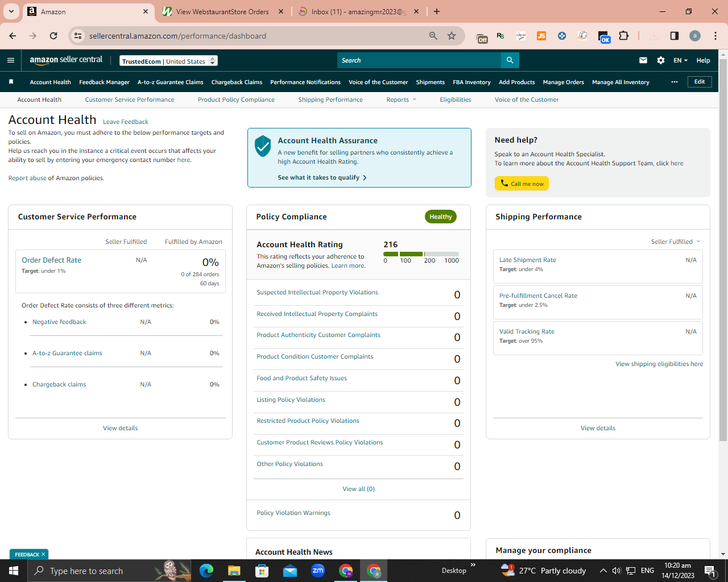Open the Seller Fulfilled dropdown in Shipping Performance
Viewport: 728px width, 582px height.
(x=676, y=242)
